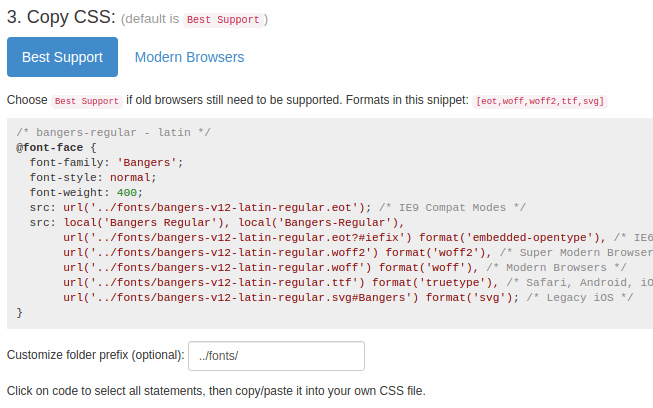653x408 pixels.
Task: Click the [eot,woff,woff2,ttf,svg] formats badge
Action: 540,101
